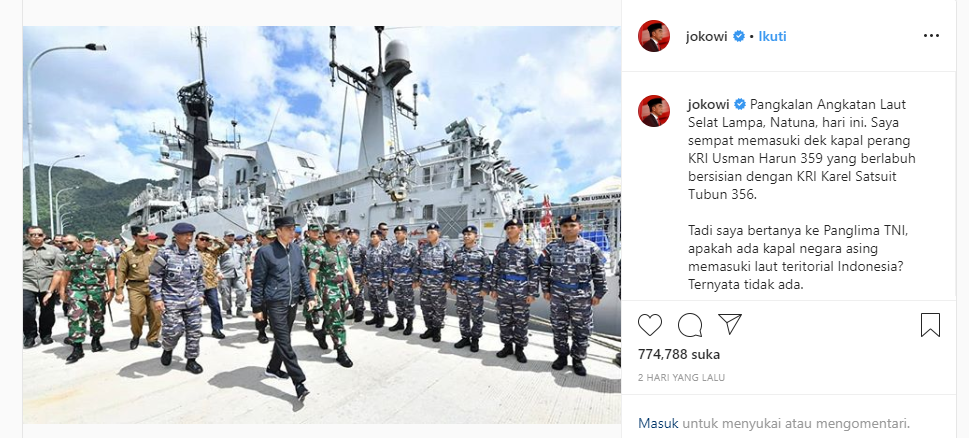Image resolution: width=969 pixels, height=438 pixels.
Task: Open comments via the speech bubble icon
Action: click(690, 325)
